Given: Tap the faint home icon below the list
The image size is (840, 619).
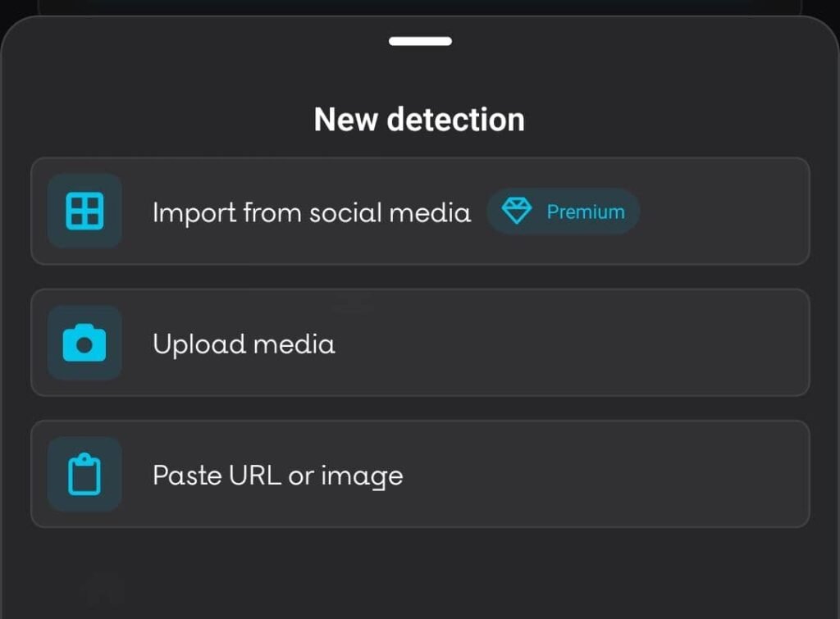Looking at the screenshot, I should [102, 589].
